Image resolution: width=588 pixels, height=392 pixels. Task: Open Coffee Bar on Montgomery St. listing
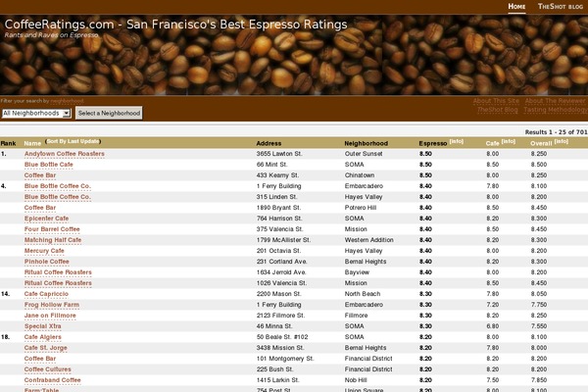tap(40, 359)
